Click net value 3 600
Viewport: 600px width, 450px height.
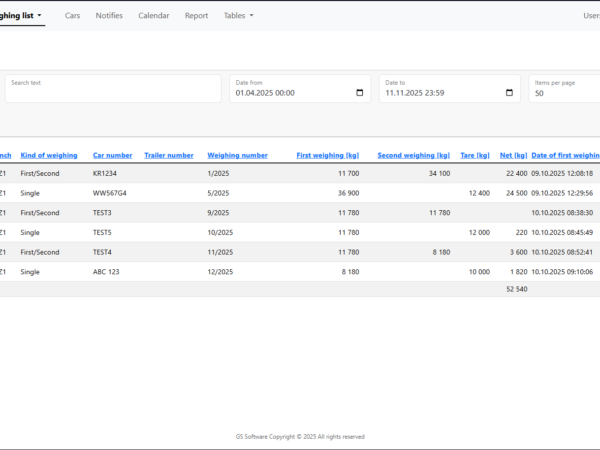[x=518, y=252]
